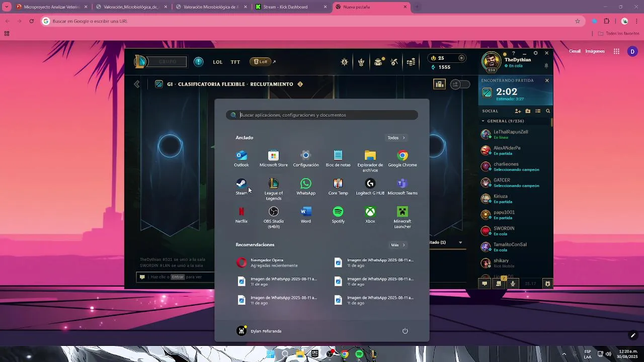The image size is (644, 362).
Task: Switch to TFT tab in League client
Action: 235,62
